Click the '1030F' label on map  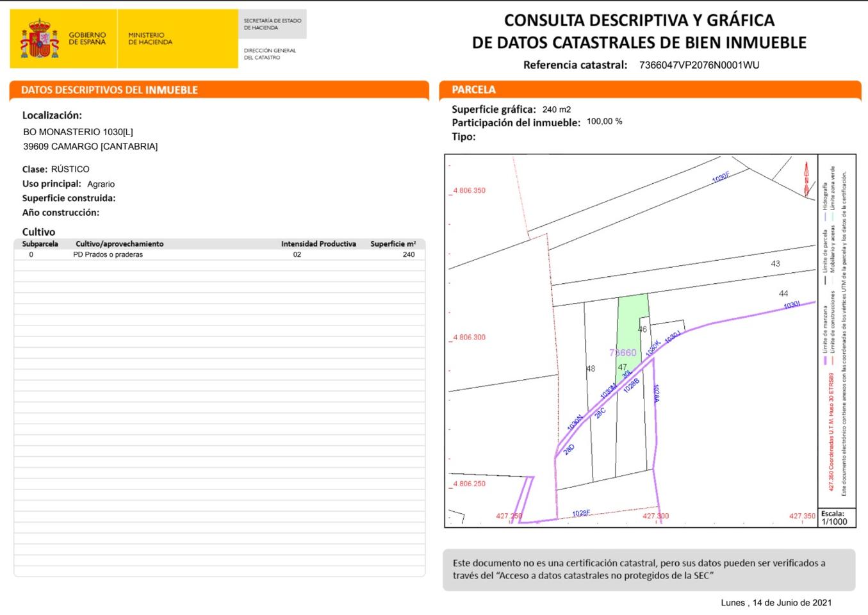click(721, 177)
